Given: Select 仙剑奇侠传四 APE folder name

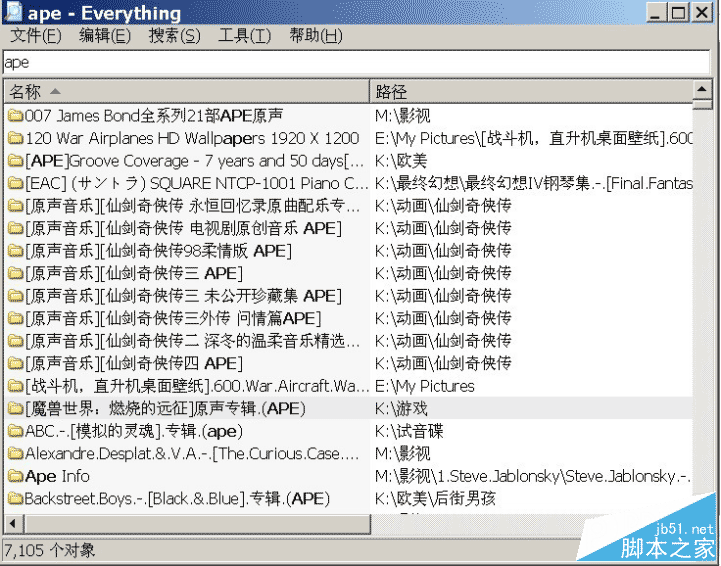Looking at the screenshot, I should (x=134, y=364).
